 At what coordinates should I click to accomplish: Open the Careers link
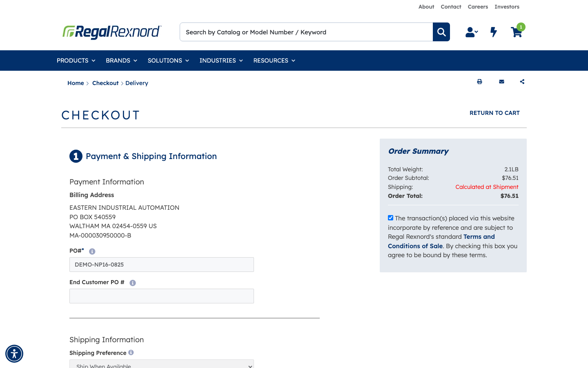point(478,7)
